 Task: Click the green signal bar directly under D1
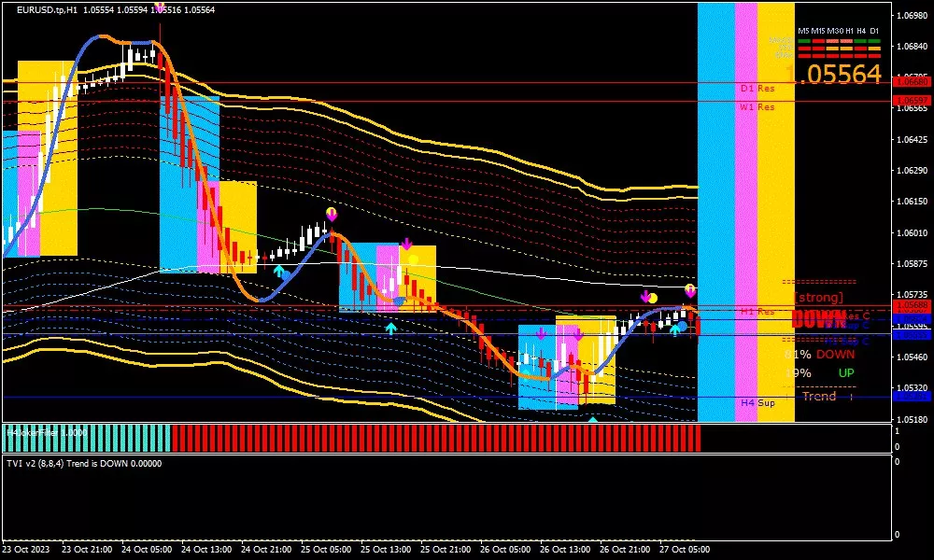click(x=874, y=41)
